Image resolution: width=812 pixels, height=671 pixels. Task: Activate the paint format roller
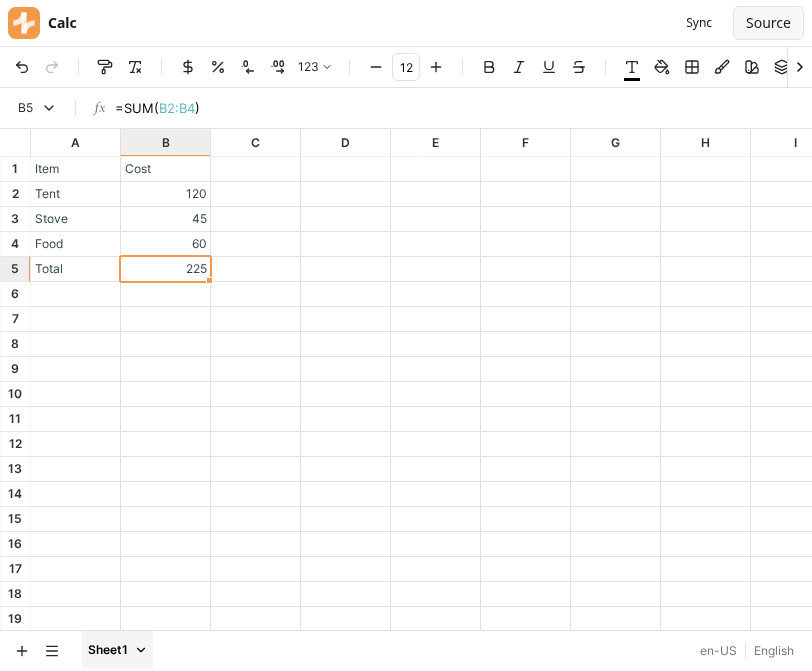point(105,67)
